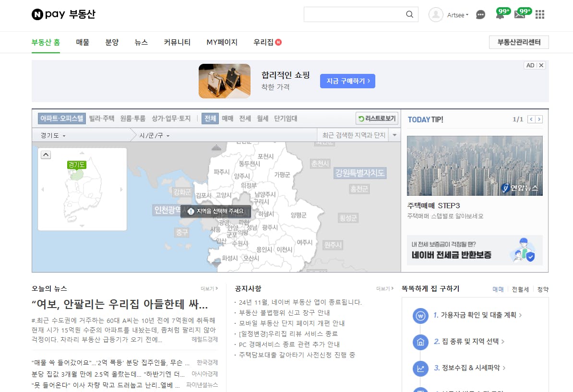Image resolution: width=573 pixels, height=392 pixels.
Task: Select 상가·업무·토지 property type
Action: click(x=171, y=119)
